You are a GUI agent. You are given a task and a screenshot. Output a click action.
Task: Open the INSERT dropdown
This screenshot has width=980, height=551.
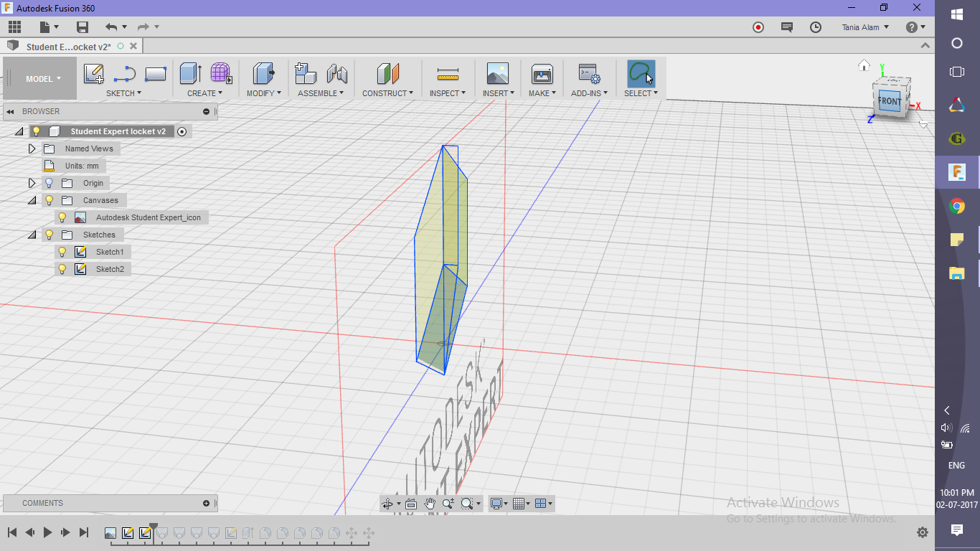point(498,93)
